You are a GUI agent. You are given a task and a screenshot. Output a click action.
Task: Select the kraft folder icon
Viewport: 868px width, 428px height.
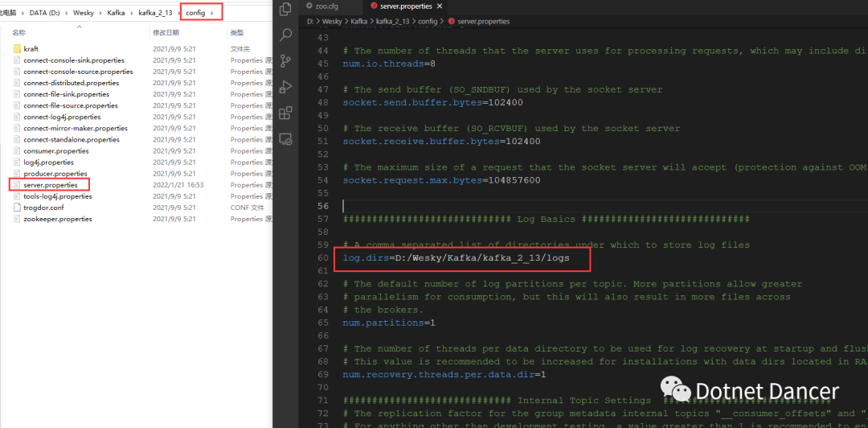click(x=17, y=49)
